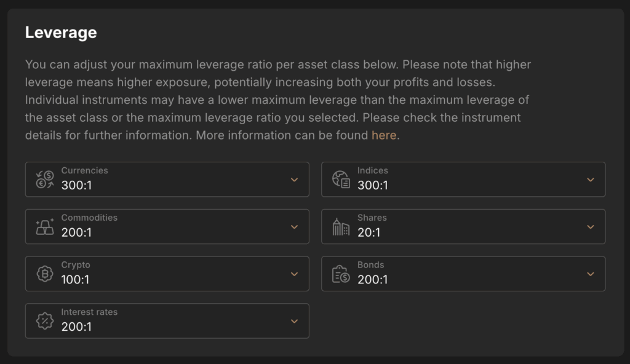Screen dimensions: 630x364
Task: Open the Shares leverage dropdown
Action: coord(591,226)
